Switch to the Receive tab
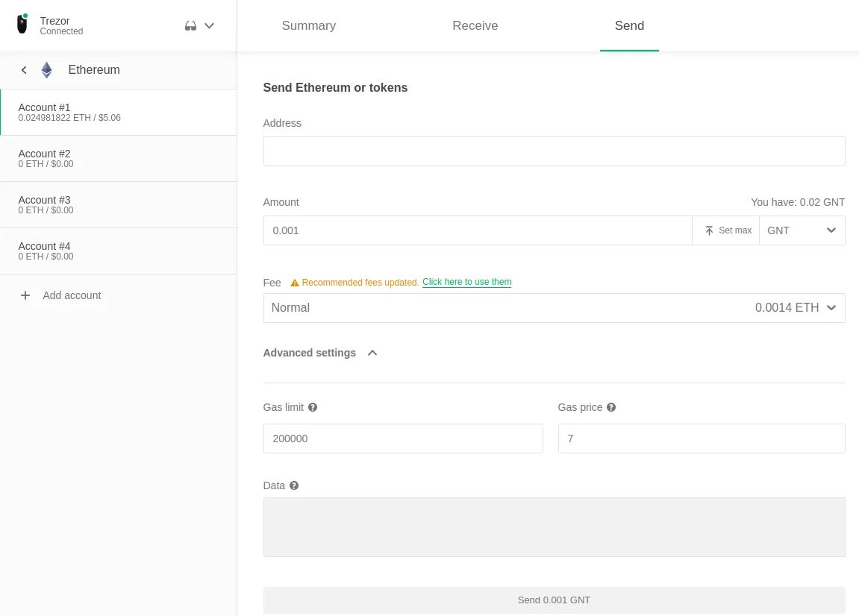Image resolution: width=859 pixels, height=616 pixels. tap(475, 25)
